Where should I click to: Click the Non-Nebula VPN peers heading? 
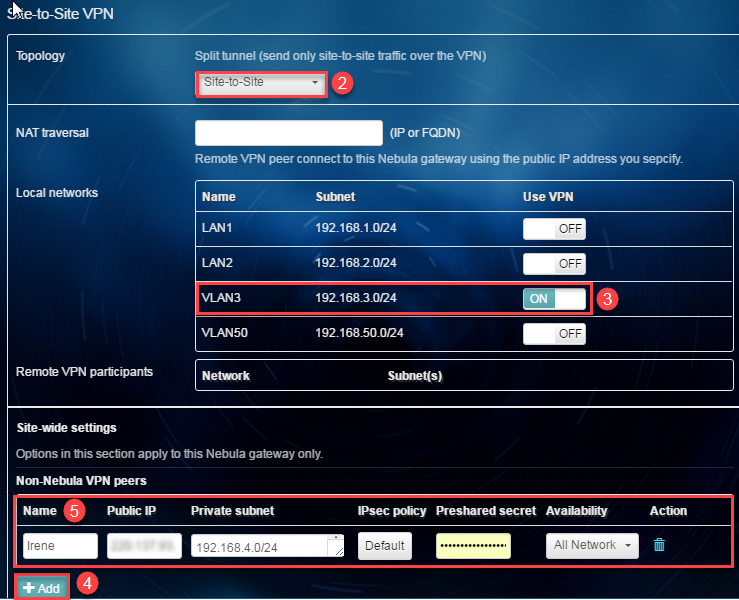81,481
